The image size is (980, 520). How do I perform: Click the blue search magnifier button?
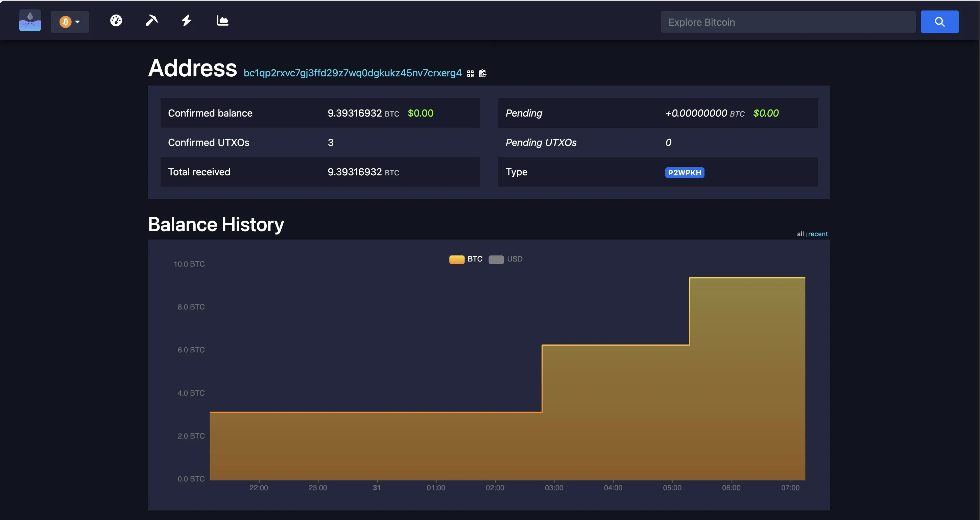[x=940, y=22]
